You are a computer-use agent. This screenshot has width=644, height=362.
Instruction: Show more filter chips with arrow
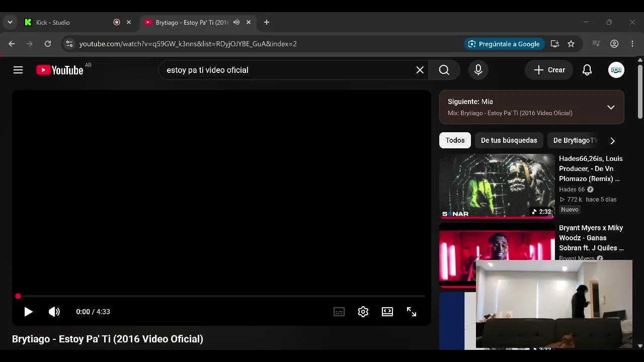click(612, 141)
